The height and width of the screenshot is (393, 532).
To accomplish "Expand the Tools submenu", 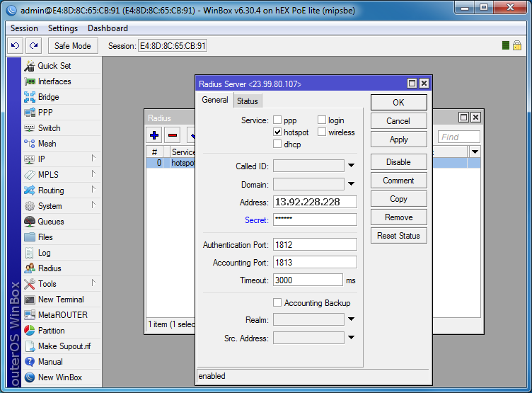I will click(x=93, y=283).
